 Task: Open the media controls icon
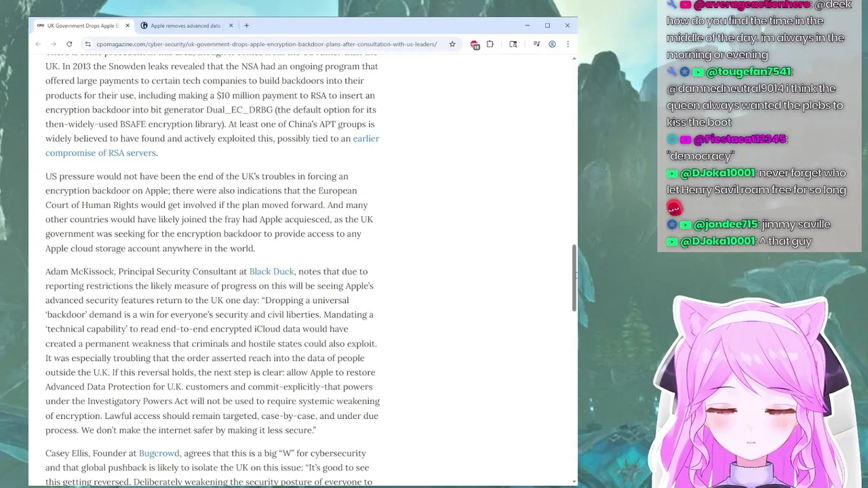tap(536, 44)
